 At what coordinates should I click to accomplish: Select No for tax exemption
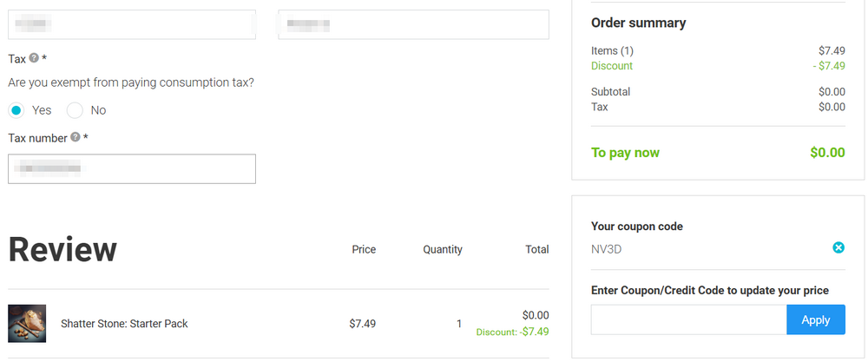(x=75, y=110)
